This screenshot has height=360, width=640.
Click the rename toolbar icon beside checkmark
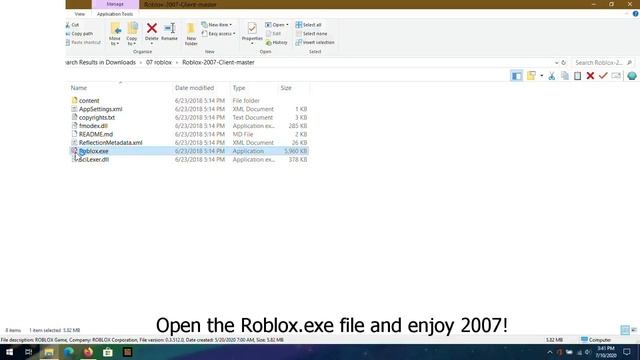616,76
